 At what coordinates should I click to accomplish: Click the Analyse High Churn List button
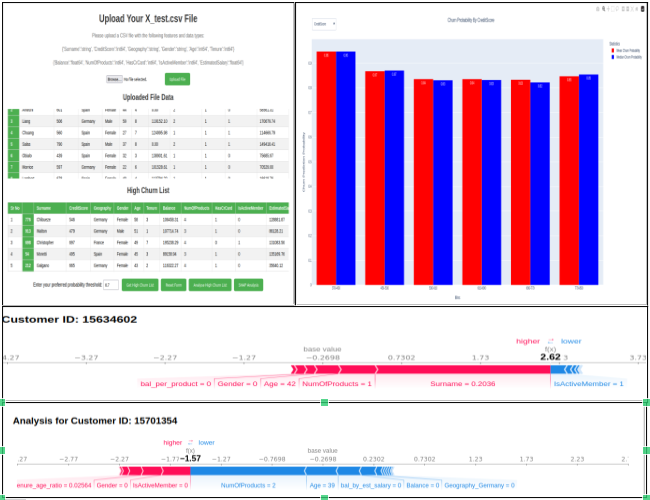211,285
